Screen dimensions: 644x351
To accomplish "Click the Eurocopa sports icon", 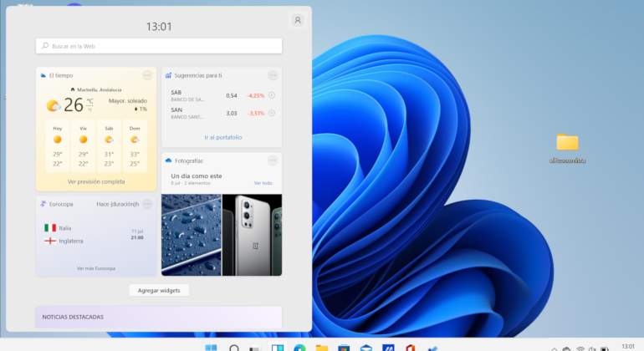I will point(43,204).
